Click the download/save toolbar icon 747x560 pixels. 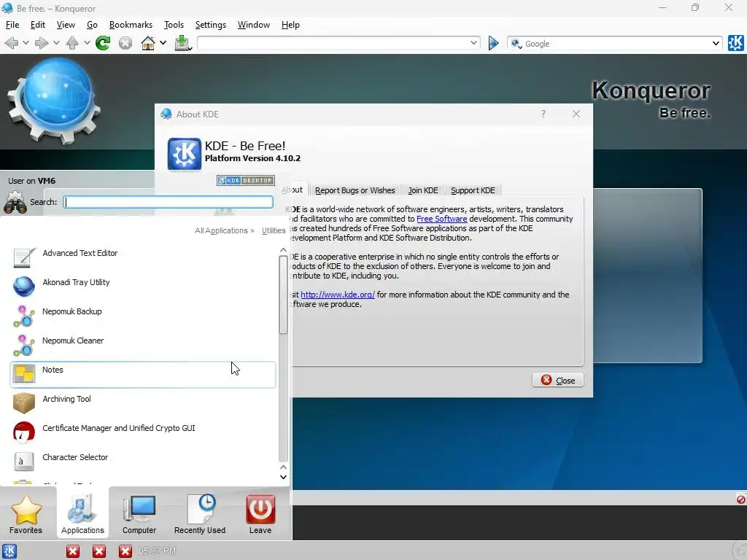tap(182, 43)
